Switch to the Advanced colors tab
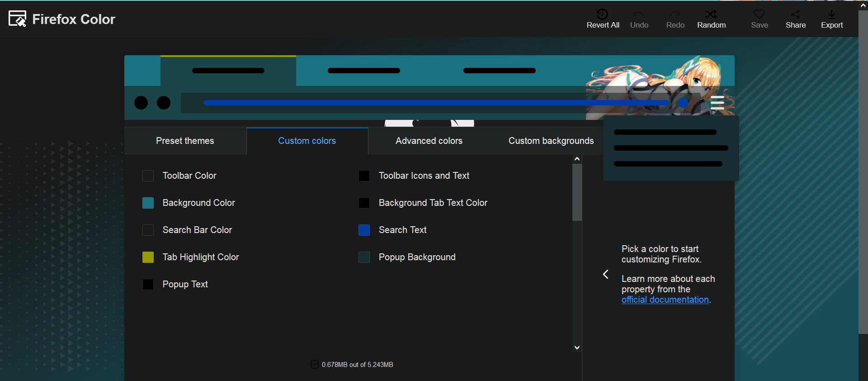 coord(429,141)
